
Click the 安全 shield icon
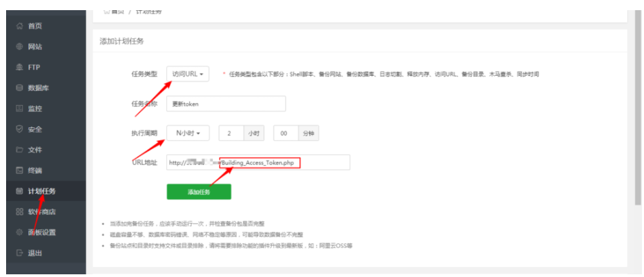(x=19, y=129)
